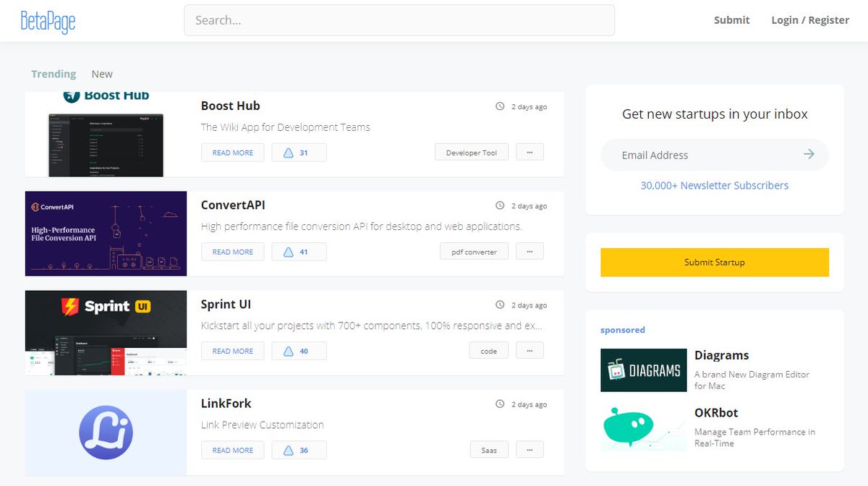Click the clock icon on LinkFork
The width and height of the screenshot is (868, 486).
click(500, 404)
